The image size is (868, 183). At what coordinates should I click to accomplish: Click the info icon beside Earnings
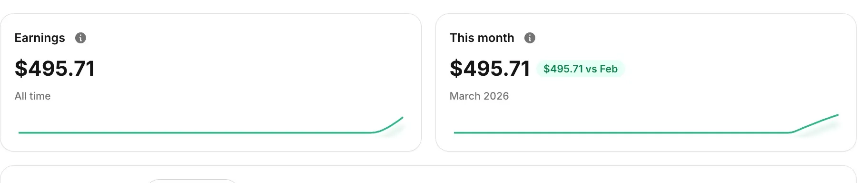(x=80, y=38)
